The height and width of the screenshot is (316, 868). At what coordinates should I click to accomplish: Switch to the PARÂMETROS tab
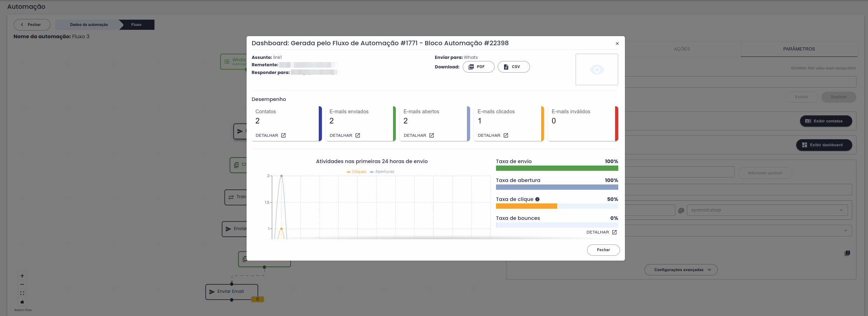799,49
